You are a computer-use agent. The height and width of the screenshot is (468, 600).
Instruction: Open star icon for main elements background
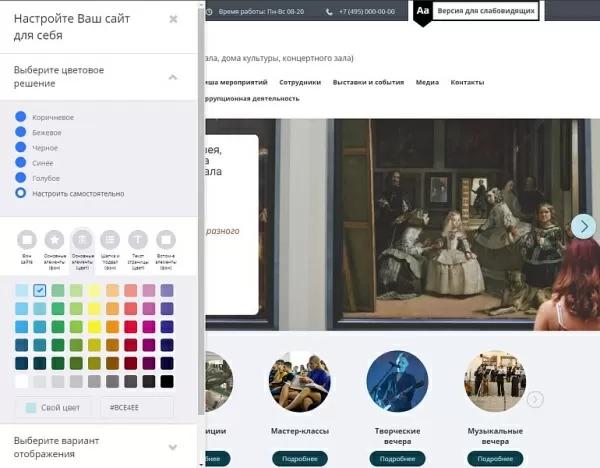[x=54, y=240]
